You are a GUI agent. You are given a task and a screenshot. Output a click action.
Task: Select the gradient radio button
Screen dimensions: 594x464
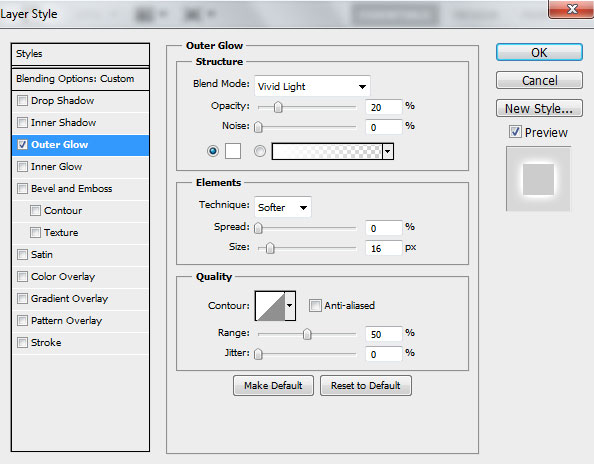pyautogui.click(x=260, y=151)
